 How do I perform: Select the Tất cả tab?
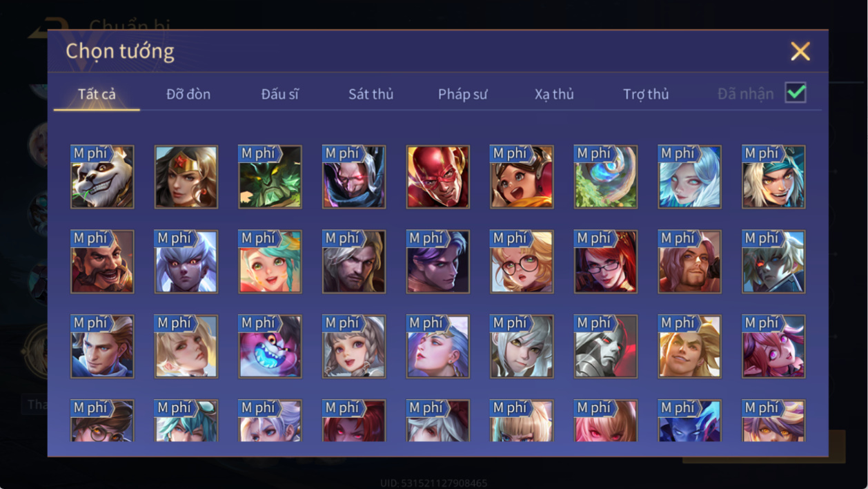tap(97, 94)
